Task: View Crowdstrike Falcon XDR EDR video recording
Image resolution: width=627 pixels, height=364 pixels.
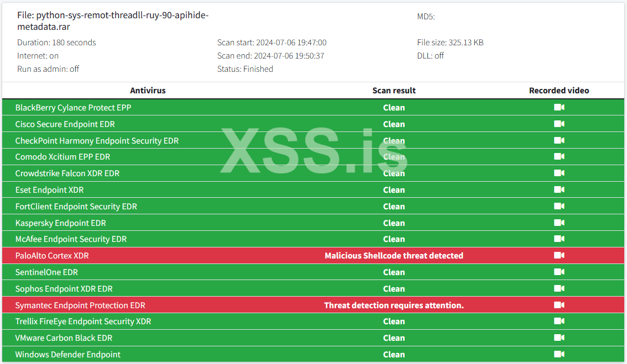Action: click(559, 173)
